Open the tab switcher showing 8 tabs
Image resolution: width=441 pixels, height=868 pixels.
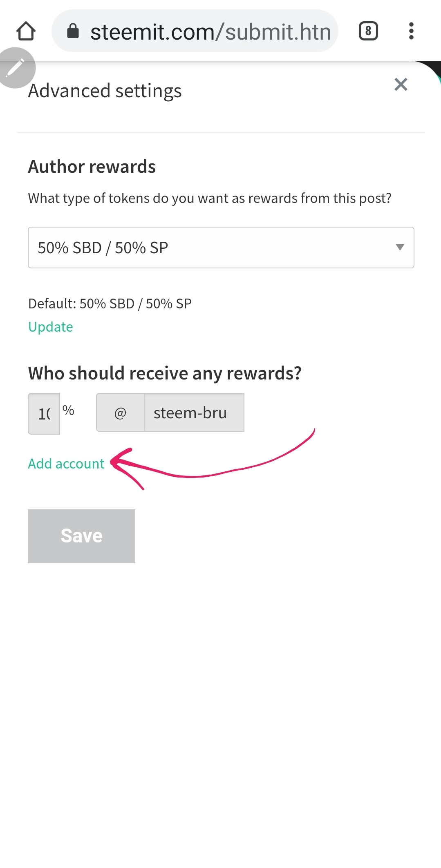pos(368,31)
